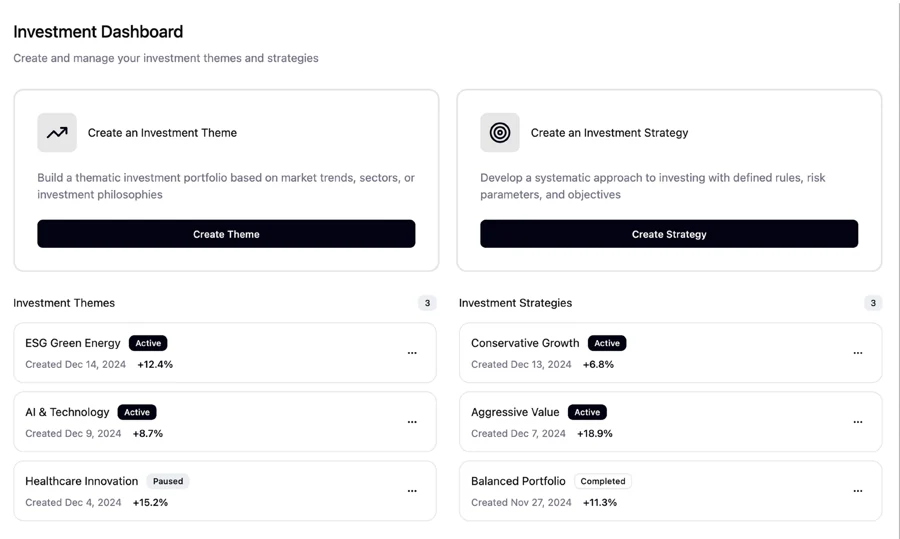900x539 pixels.
Task: Open more options for ESG Green Energy
Action: 412,353
